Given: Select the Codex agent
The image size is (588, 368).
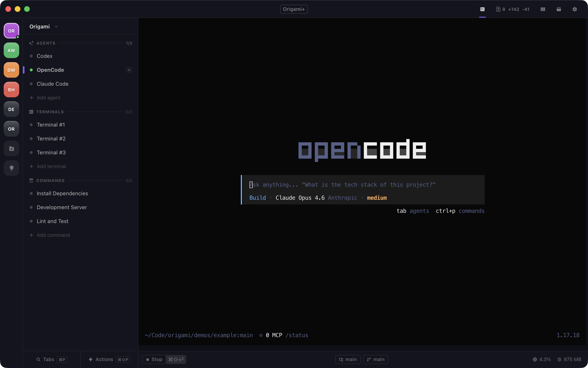Looking at the screenshot, I should point(80,56).
